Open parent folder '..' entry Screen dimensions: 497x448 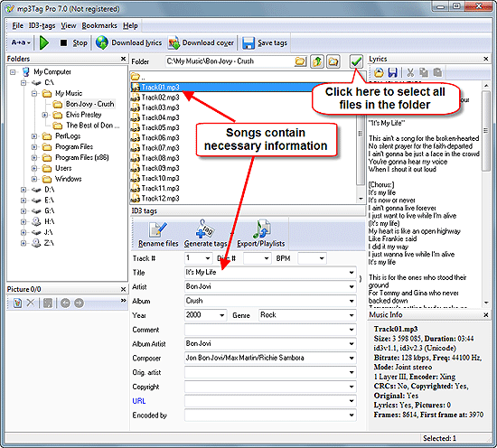click(138, 77)
